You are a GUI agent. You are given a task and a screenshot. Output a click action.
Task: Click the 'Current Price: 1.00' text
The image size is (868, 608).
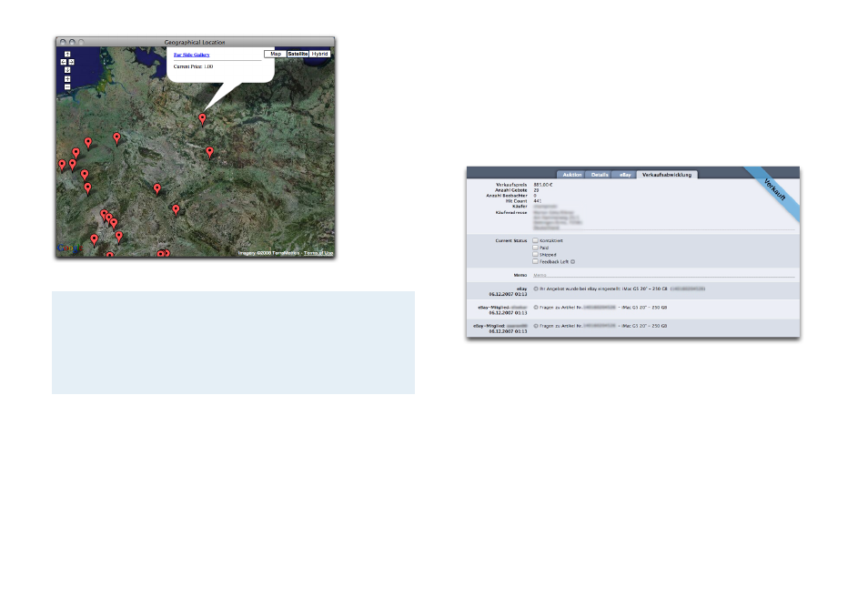(x=193, y=66)
